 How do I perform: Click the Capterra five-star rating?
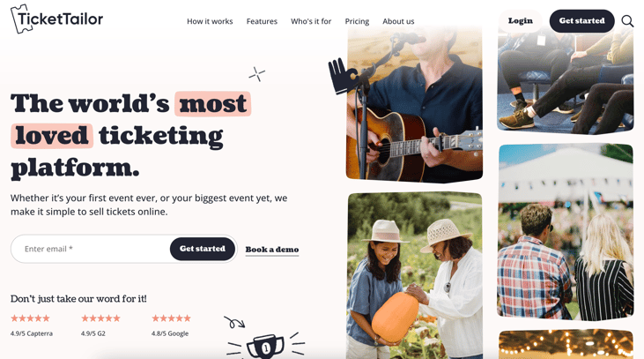(x=30, y=318)
